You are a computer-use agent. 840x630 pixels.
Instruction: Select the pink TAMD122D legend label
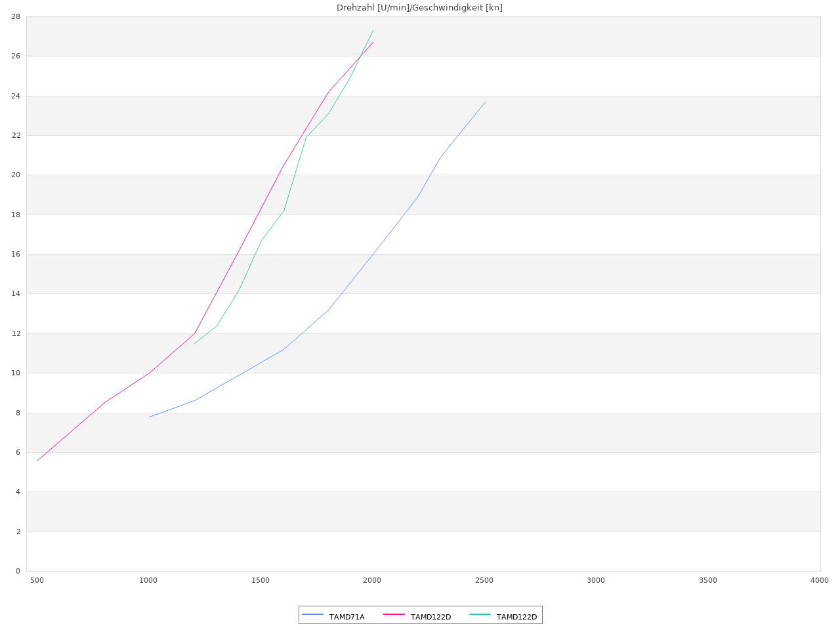[430, 617]
